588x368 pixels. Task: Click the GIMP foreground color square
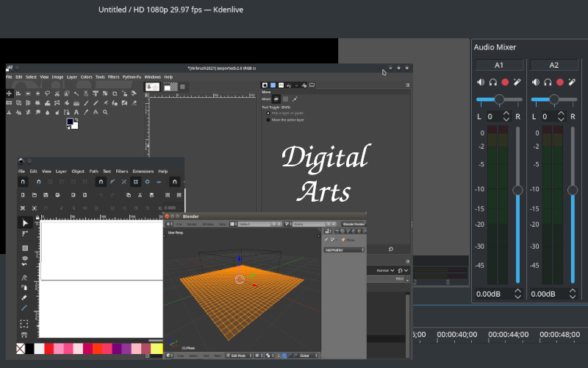click(70, 122)
